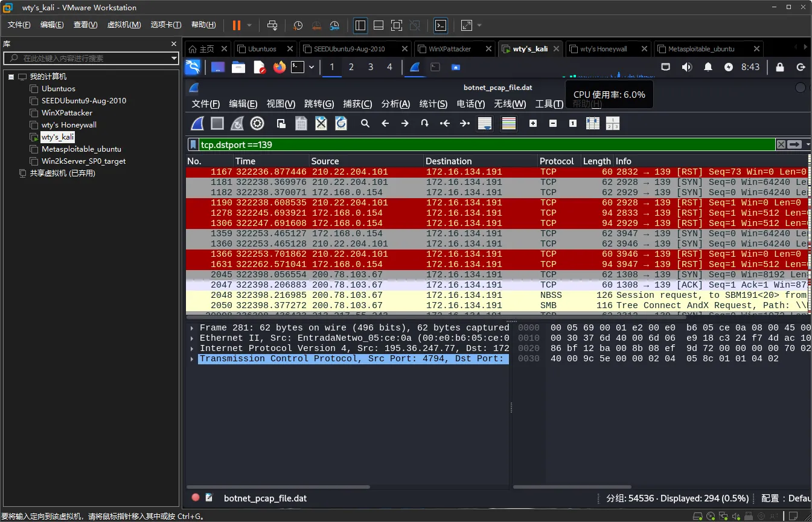Viewport: 812px width, 522px height.
Task: Click the notification bell icon
Action: pos(708,67)
